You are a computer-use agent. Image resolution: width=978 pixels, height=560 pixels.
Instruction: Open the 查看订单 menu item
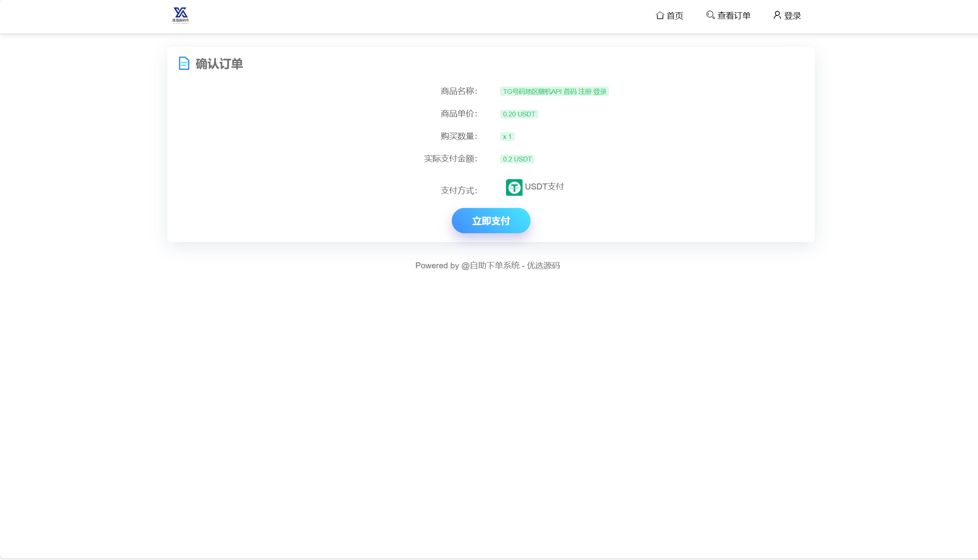tap(733, 16)
